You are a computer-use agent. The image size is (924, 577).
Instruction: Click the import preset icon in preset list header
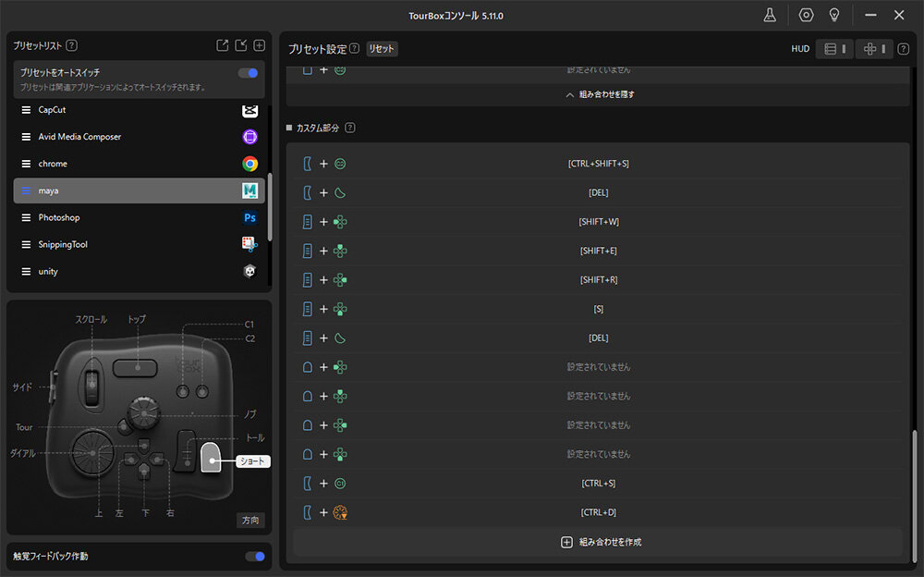[241, 45]
